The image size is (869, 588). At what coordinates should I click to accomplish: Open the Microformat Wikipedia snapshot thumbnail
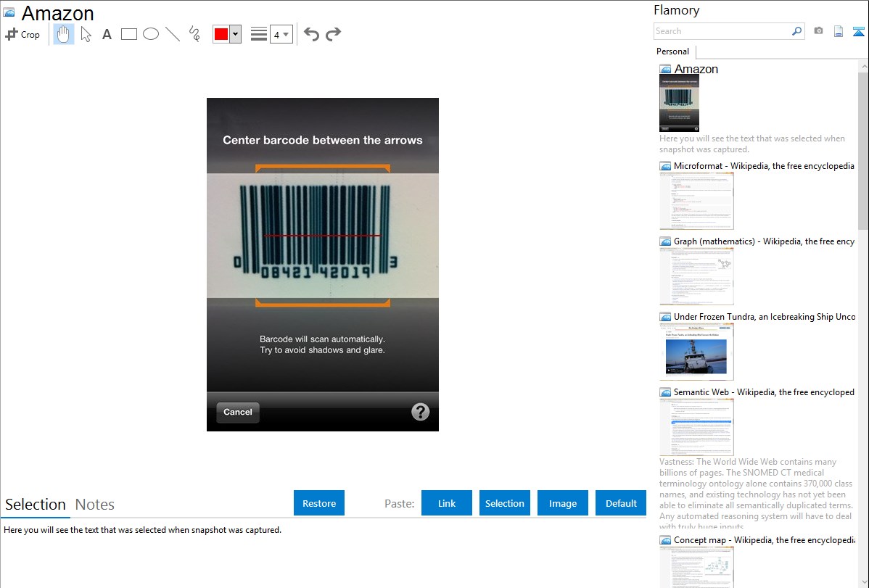click(696, 201)
